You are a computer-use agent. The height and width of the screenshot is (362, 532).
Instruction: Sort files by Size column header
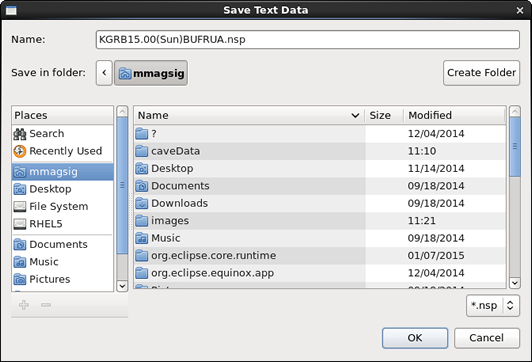(x=384, y=115)
